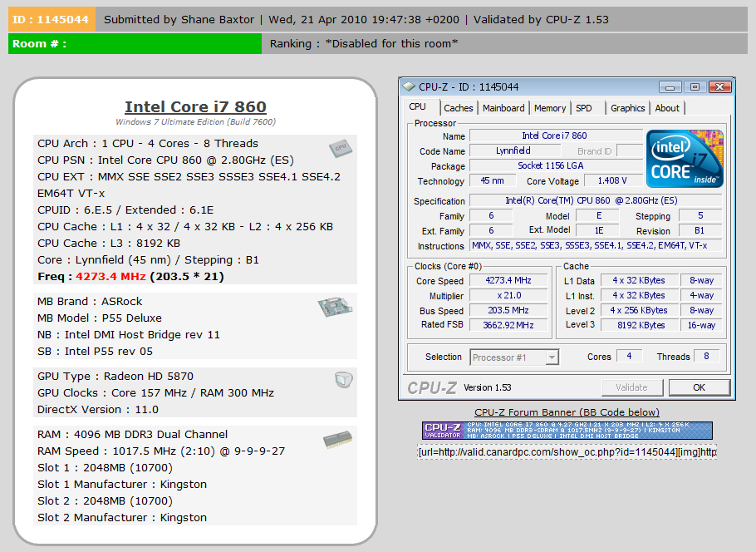Click the L1 Data 4 x 32 KBytes field
The image size is (756, 552).
[x=639, y=280]
